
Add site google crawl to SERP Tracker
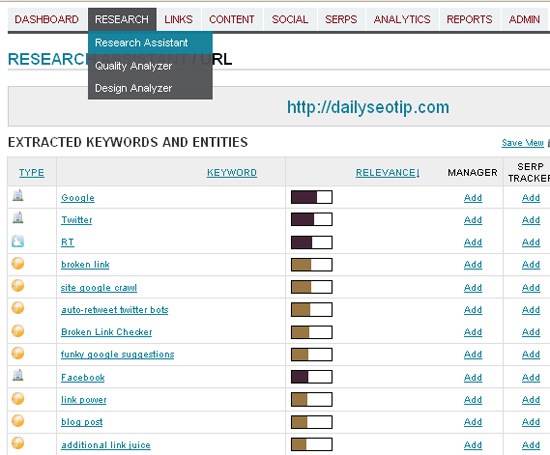click(531, 288)
